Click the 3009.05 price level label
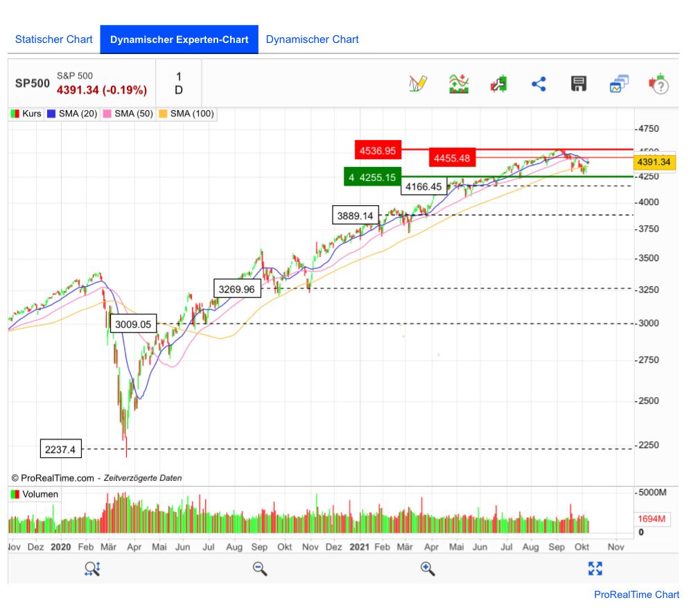The width and height of the screenshot is (691, 616). coord(133,324)
